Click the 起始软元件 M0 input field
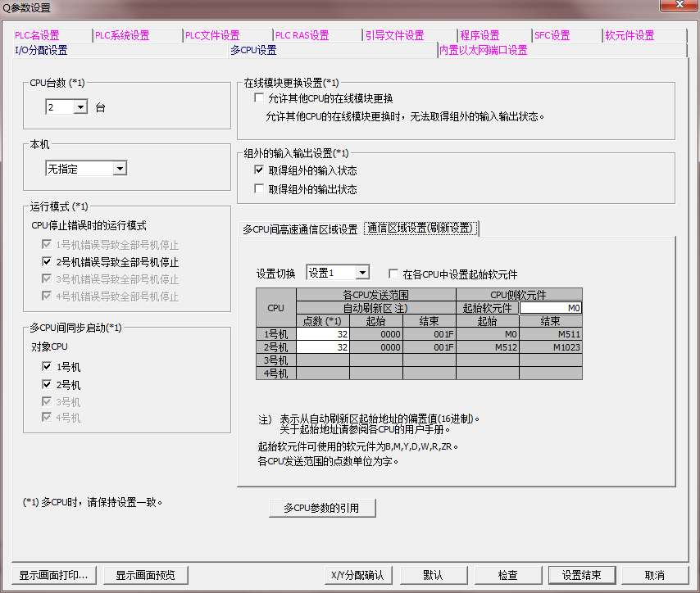This screenshot has width=700, height=593. [x=550, y=308]
